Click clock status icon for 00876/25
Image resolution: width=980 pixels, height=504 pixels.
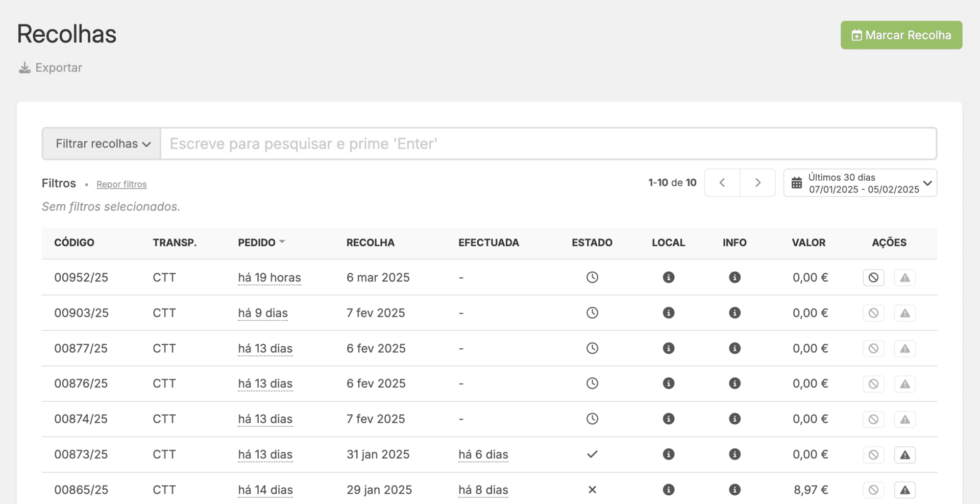pyautogui.click(x=592, y=383)
